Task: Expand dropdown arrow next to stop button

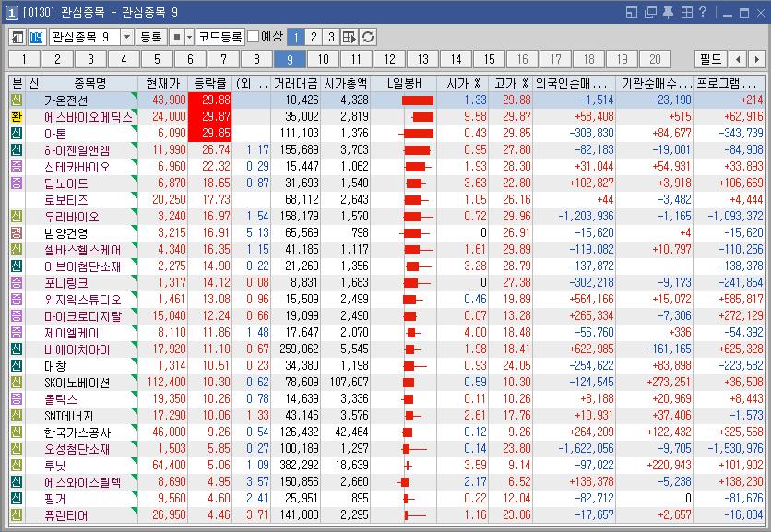Action: point(189,37)
